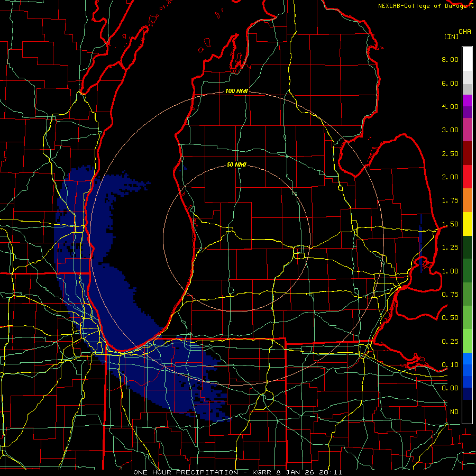The image size is (476, 476).
Task: Click the "100 NMI" range ring label
Action: click(x=236, y=91)
